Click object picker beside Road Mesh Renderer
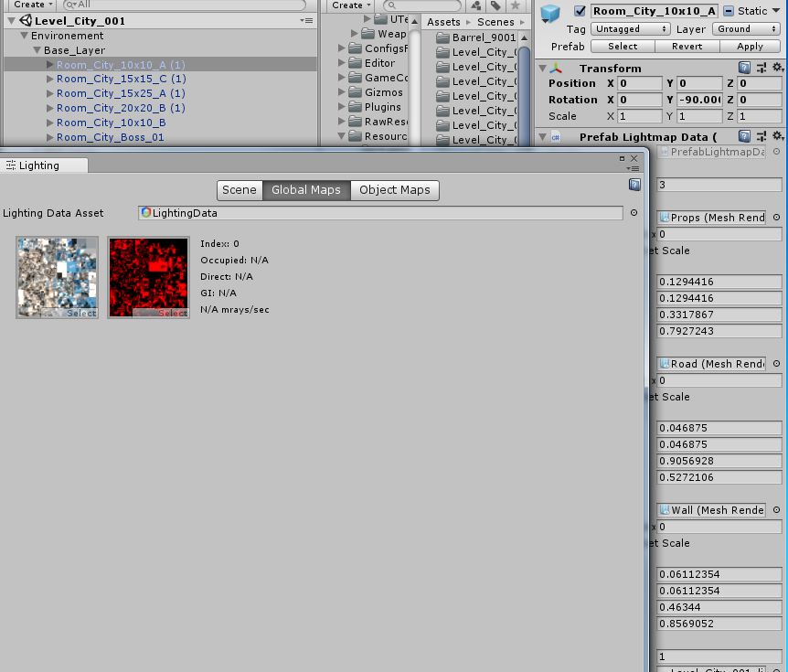Image resolution: width=788 pixels, height=672 pixels. click(776, 364)
